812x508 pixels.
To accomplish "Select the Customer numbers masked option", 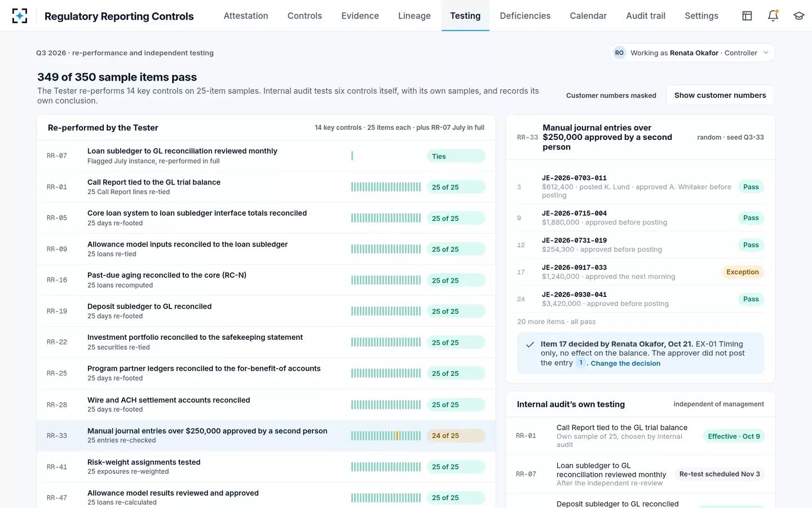I will 611,95.
